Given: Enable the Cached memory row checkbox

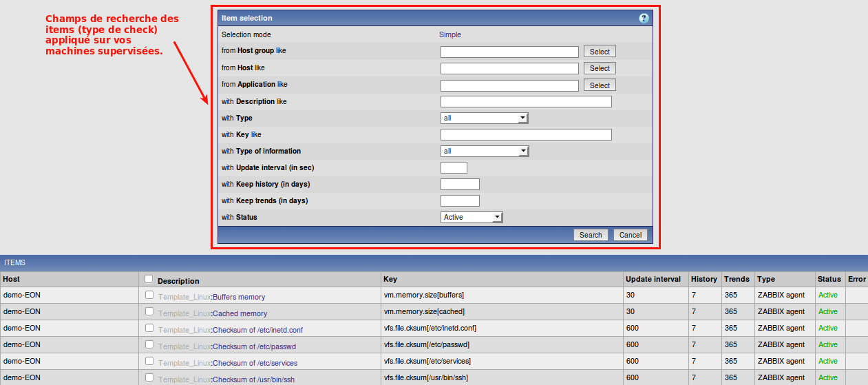Looking at the screenshot, I should pyautogui.click(x=149, y=311).
